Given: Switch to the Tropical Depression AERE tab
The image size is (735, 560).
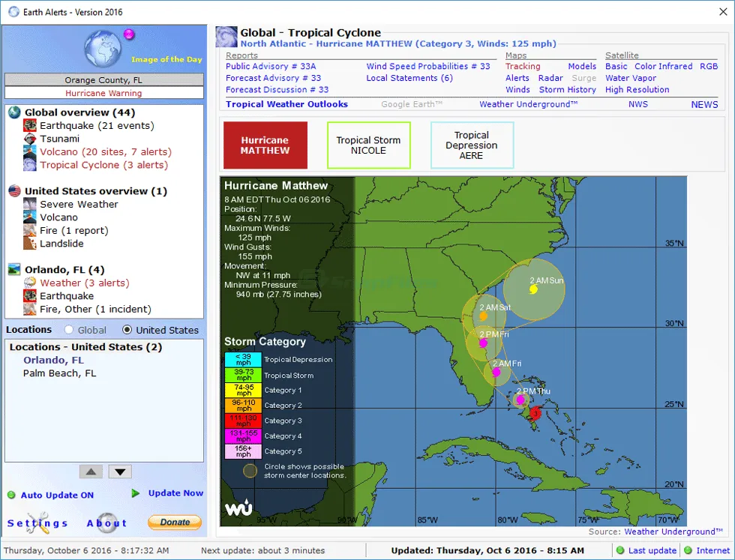Looking at the screenshot, I should coord(472,145).
